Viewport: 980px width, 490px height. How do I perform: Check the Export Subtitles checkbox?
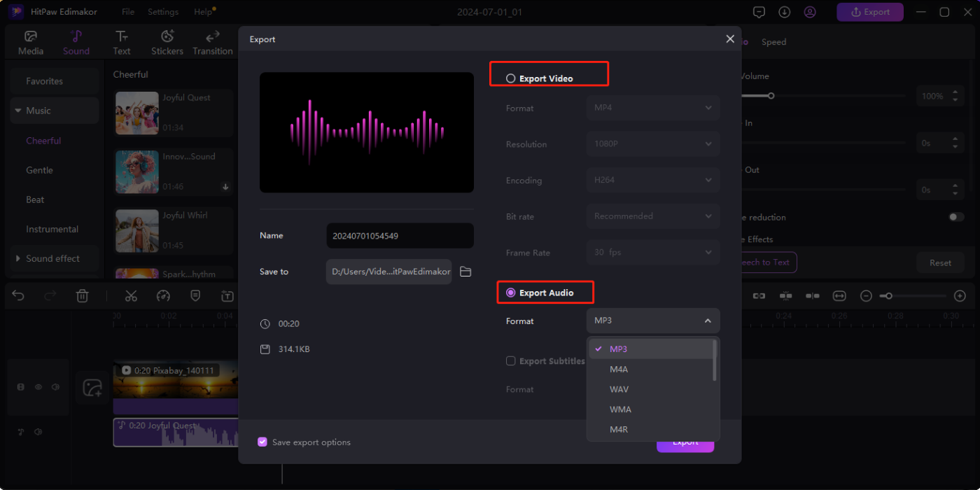click(511, 360)
